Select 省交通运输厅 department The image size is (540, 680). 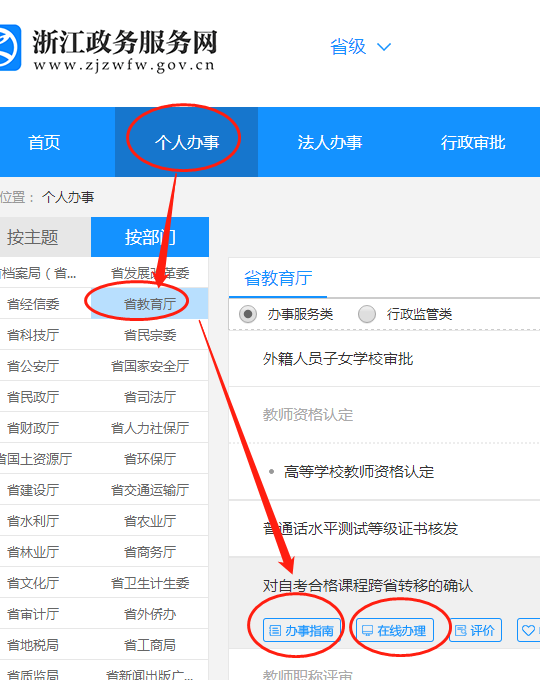150,490
